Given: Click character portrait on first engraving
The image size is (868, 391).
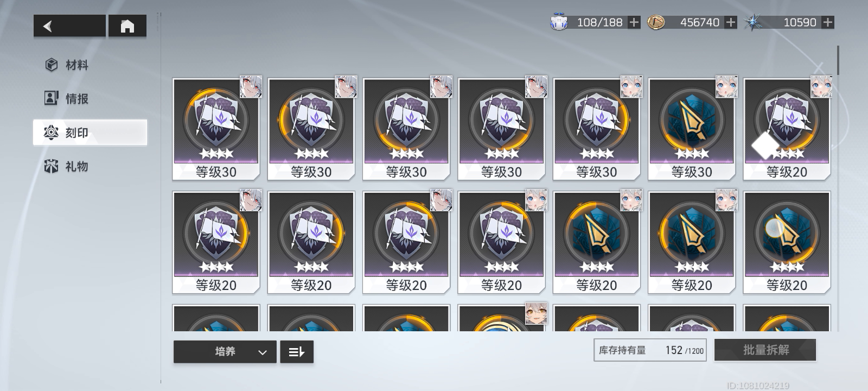Looking at the screenshot, I should (251, 87).
